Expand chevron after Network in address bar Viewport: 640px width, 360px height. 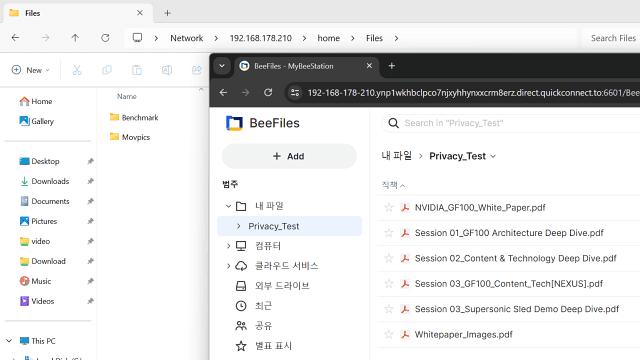pos(216,38)
